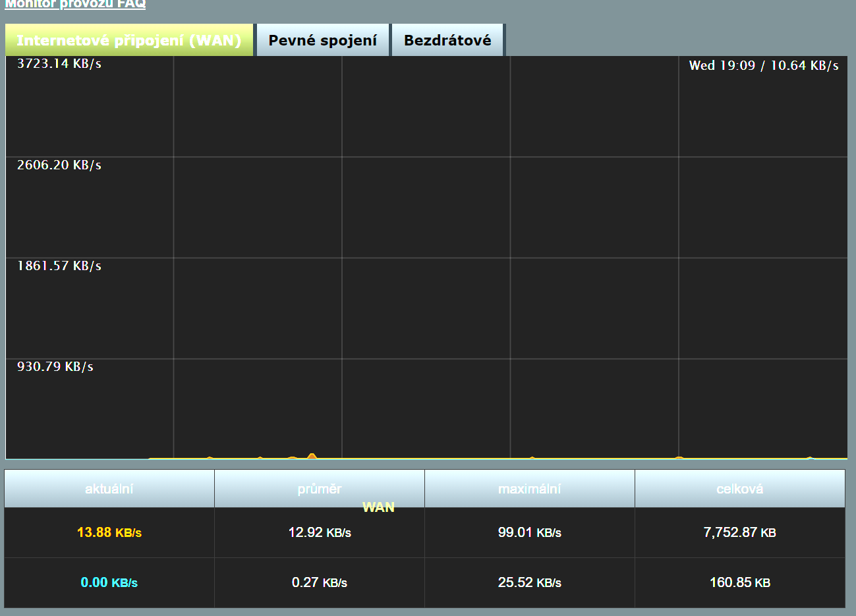Select the 160.85 KB total value
This screenshot has width=856, height=616.
click(739, 582)
